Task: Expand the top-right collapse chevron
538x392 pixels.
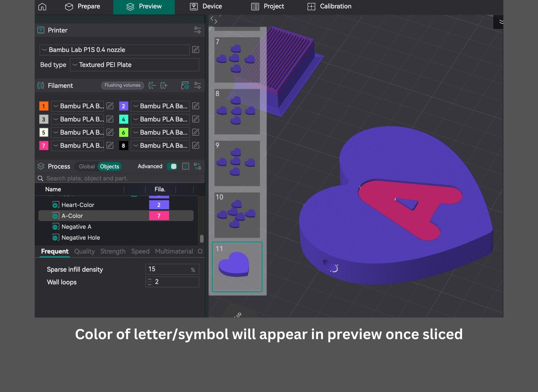Action: click(x=501, y=22)
